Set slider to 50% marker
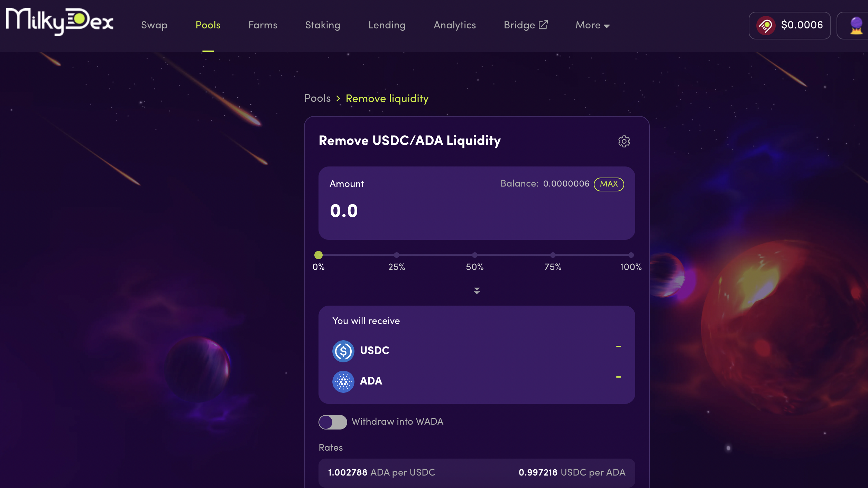868x488 pixels. click(x=475, y=255)
